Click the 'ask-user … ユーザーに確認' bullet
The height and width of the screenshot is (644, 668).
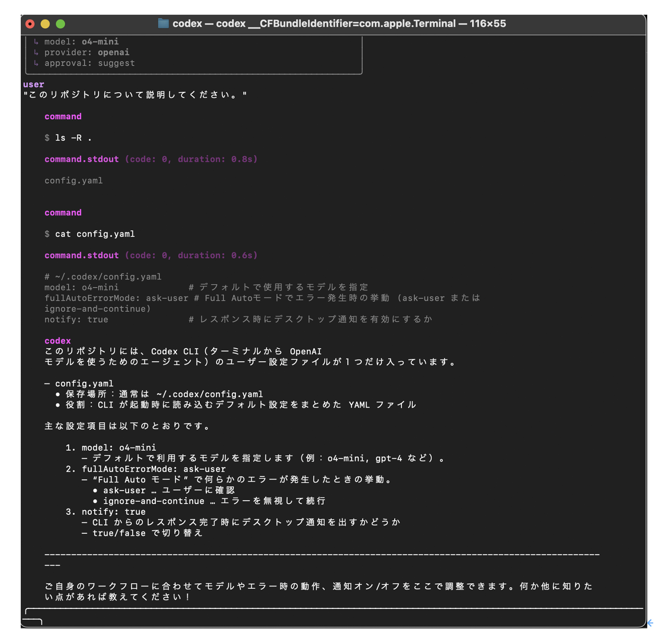[x=164, y=491]
